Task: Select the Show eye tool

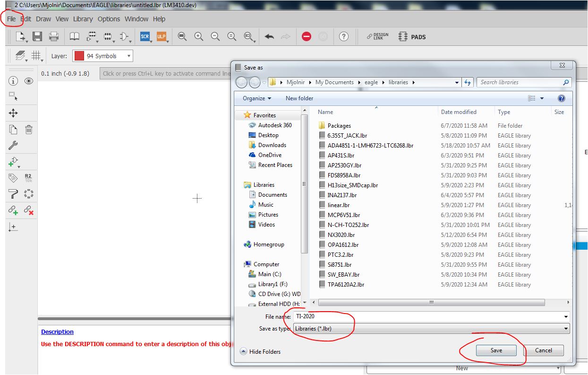Action: click(x=29, y=81)
